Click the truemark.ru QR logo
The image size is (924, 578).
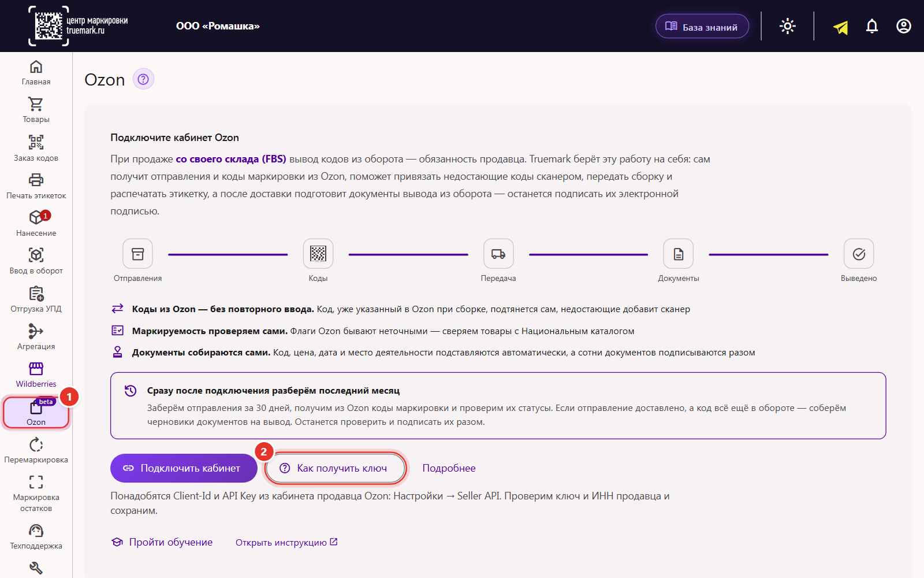[x=79, y=26]
